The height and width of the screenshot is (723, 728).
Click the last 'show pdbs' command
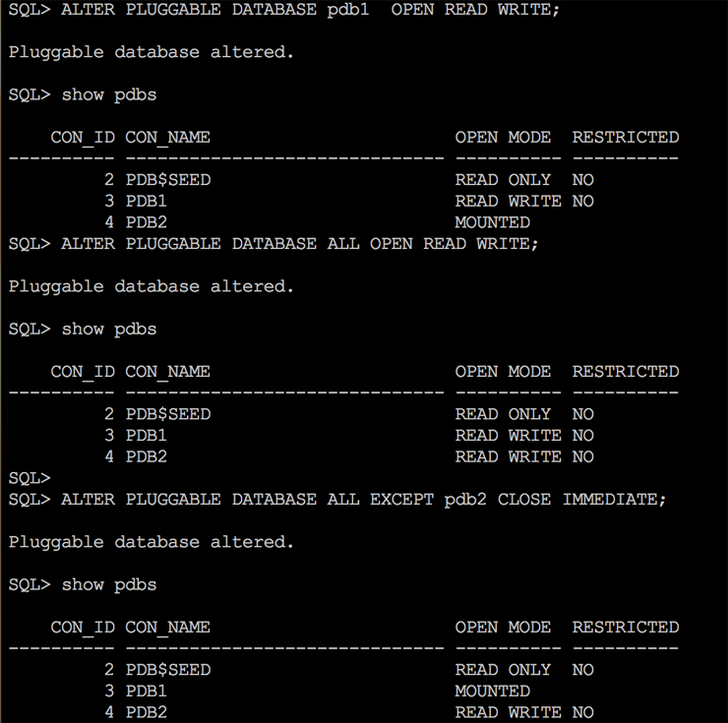point(108,585)
